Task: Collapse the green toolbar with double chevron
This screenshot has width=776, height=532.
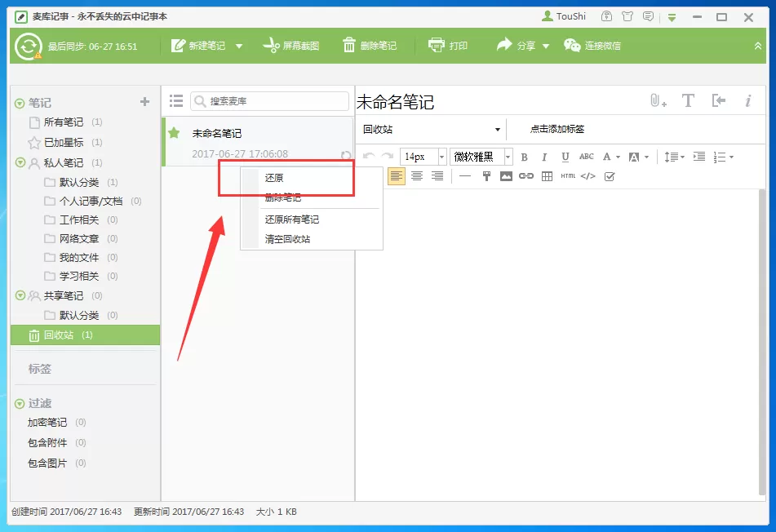Action: click(x=758, y=46)
